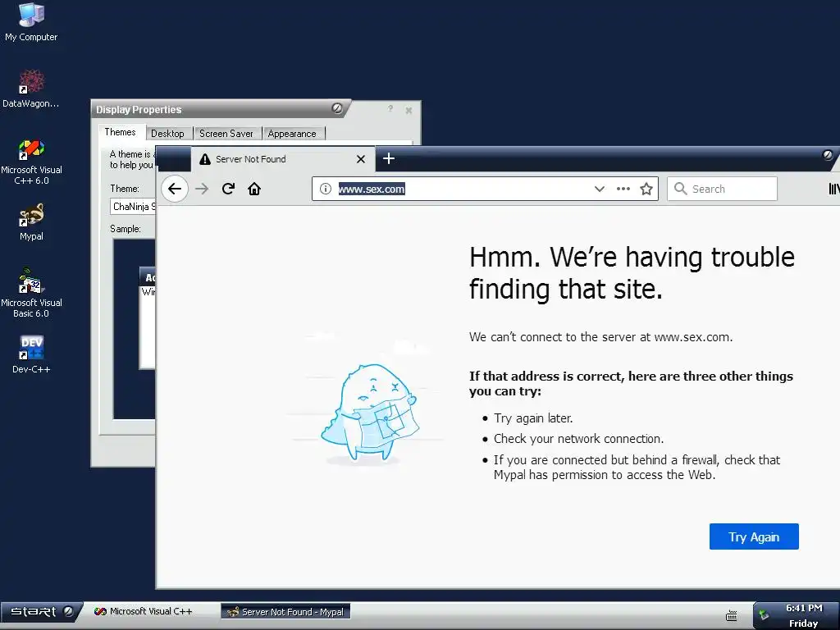The image size is (840, 630).
Task: Open My Computer desktop icon
Action: [x=31, y=22]
